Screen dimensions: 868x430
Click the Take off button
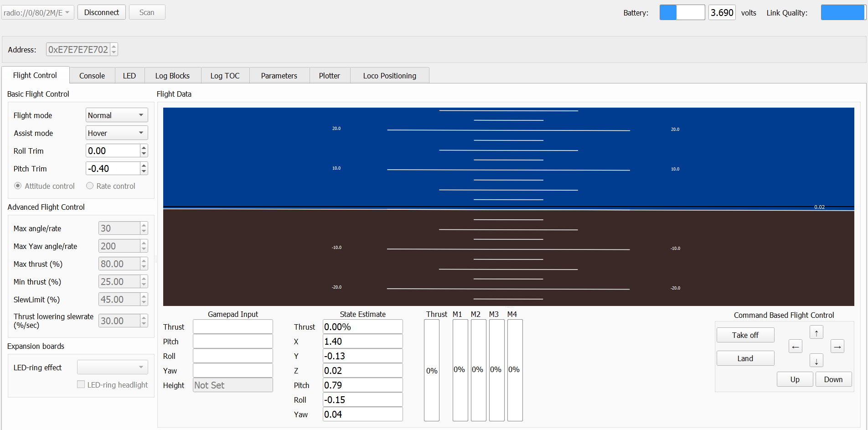pyautogui.click(x=745, y=335)
